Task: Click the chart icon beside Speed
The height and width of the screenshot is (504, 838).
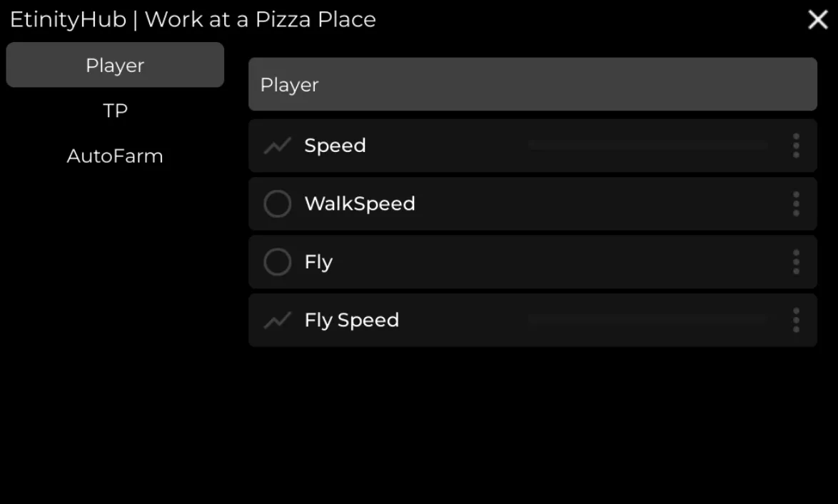Action: [277, 146]
